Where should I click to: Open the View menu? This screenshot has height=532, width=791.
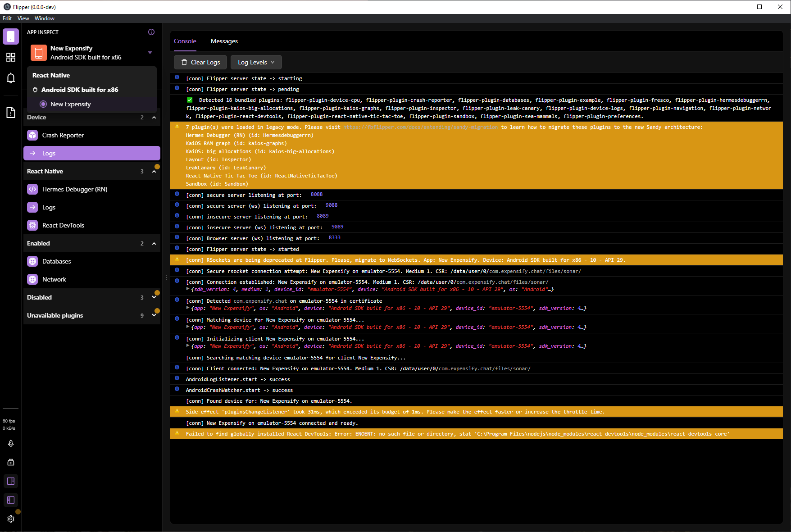23,18
